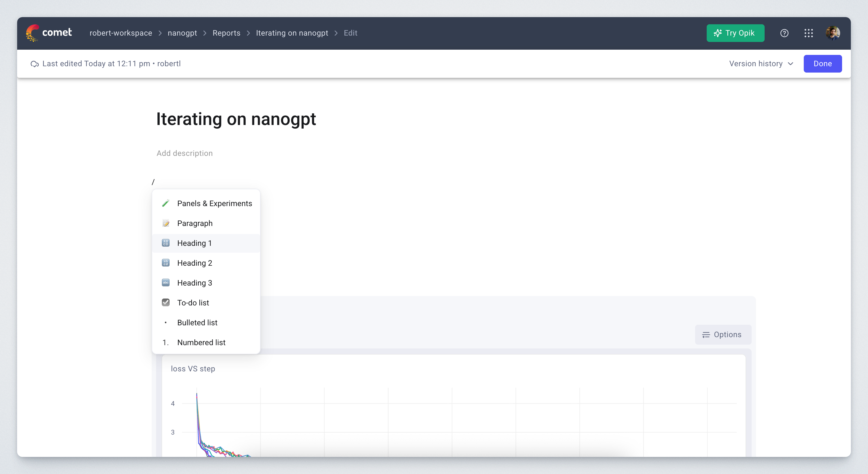Click the Try Opik button
868x474 pixels.
[x=735, y=33]
